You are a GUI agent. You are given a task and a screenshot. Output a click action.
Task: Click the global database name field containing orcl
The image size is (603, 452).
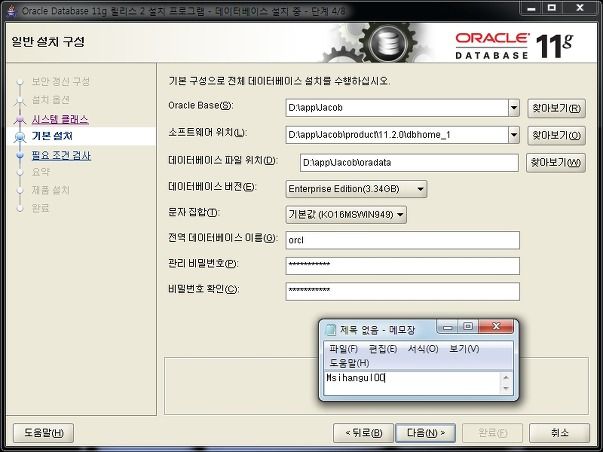coord(403,240)
